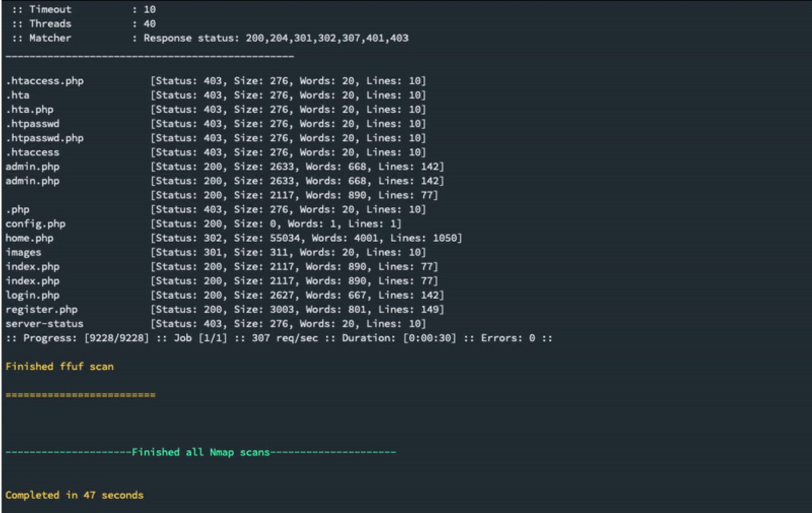Click the Finished ffuf scan message
Viewport: 812px width, 513px height.
coord(59,366)
